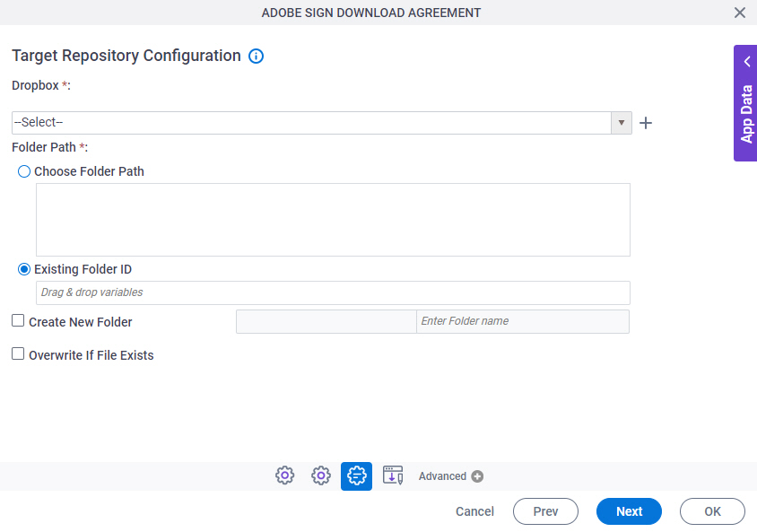Click the Enter Folder name field
757x532 pixels.
(x=522, y=321)
